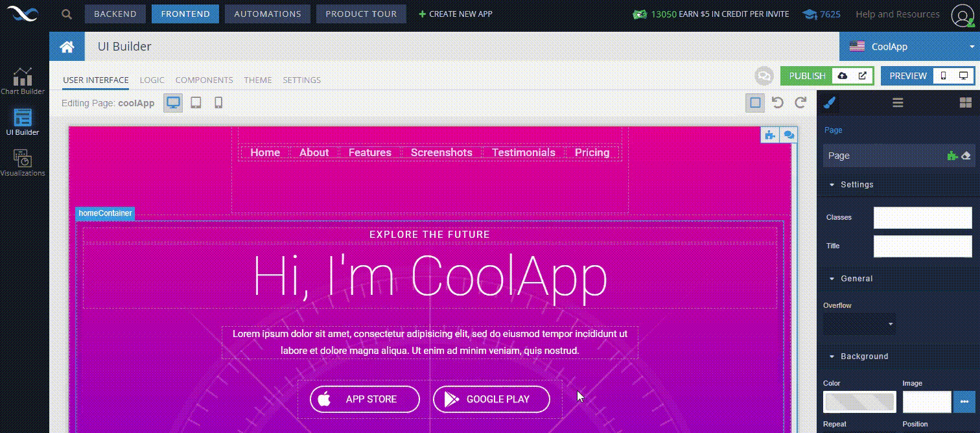Open the search magnifier icon

click(x=67, y=14)
